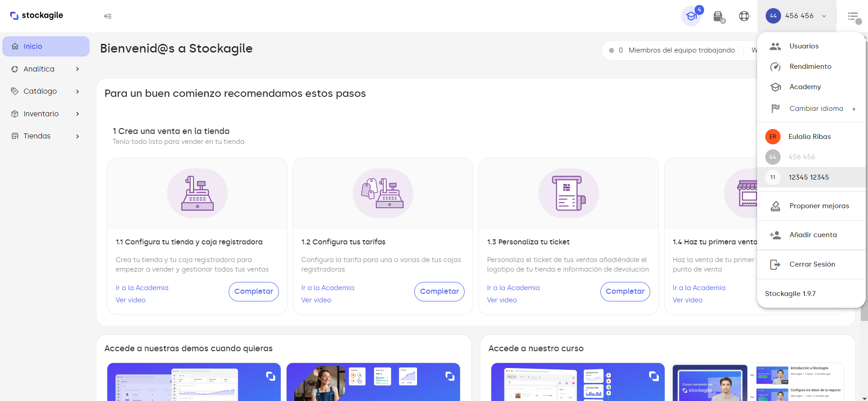Click the Academy cap icon in menu
This screenshot has width=868, height=401.
tap(776, 87)
